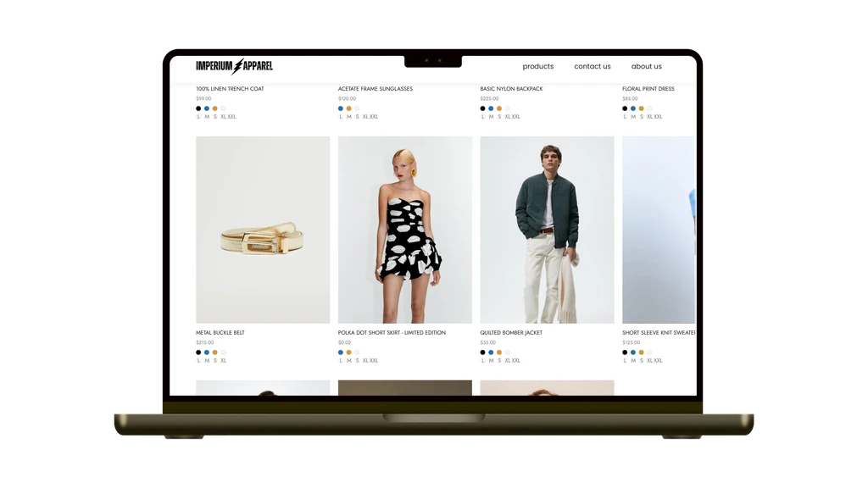Go to the contact us page
Image resolution: width=868 pixels, height=488 pixels.
pos(592,66)
